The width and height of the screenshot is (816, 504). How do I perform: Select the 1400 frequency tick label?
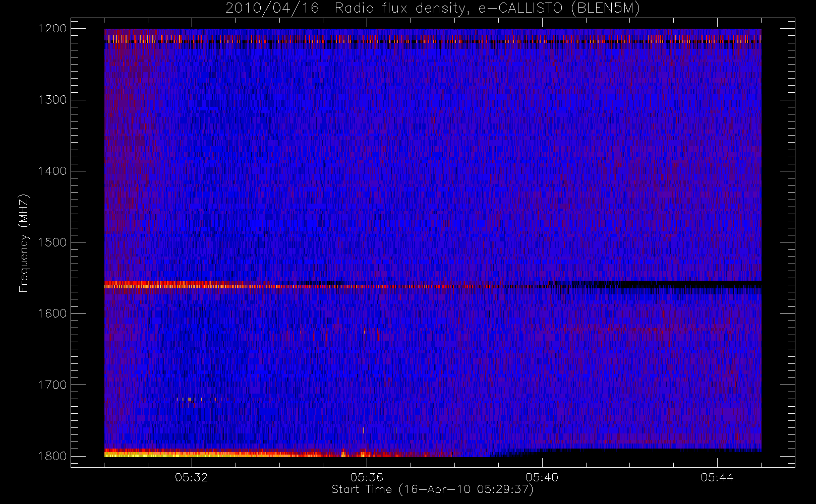52,171
